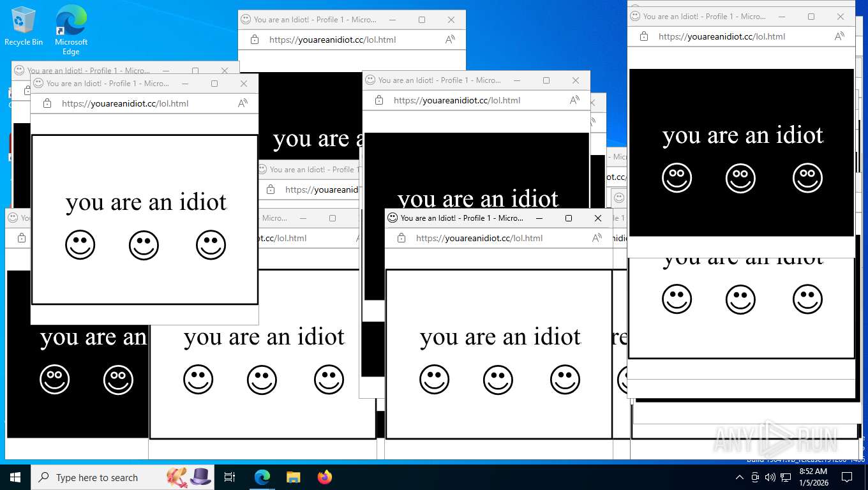Click the top hat search highlight icon
This screenshot has width=868, height=490.
(x=200, y=477)
